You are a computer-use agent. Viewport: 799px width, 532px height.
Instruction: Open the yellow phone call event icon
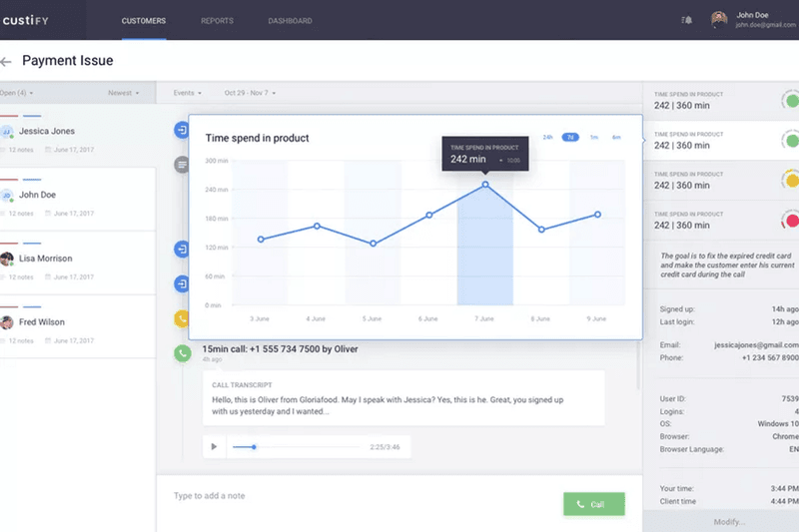coord(182,319)
